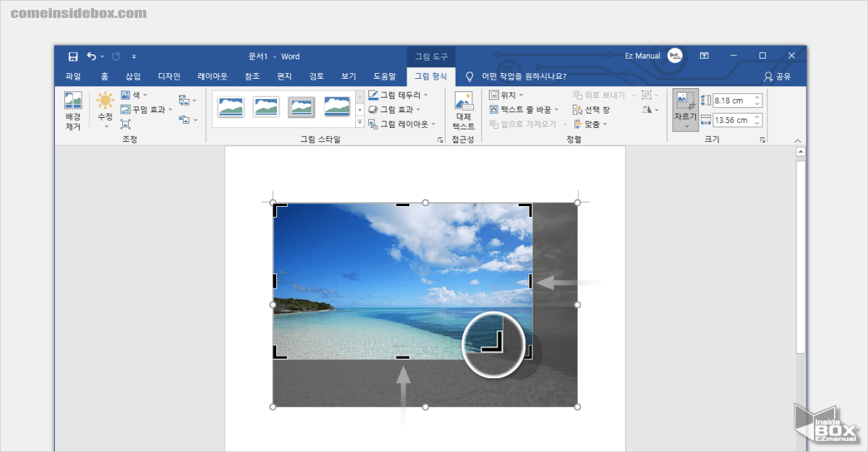Click the Ribbon Display Options icon
This screenshot has width=868, height=452.
[x=704, y=56]
